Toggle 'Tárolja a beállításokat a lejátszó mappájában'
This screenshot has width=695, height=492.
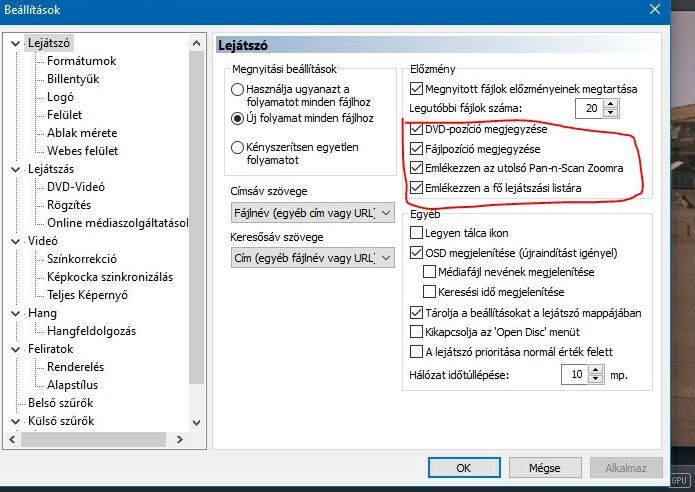[416, 312]
